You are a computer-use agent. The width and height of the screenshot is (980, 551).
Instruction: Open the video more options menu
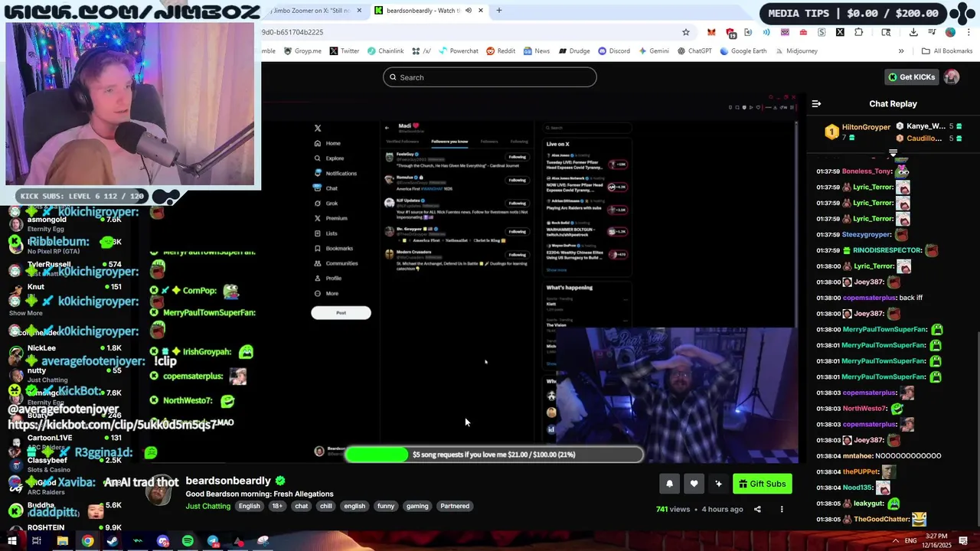point(782,509)
